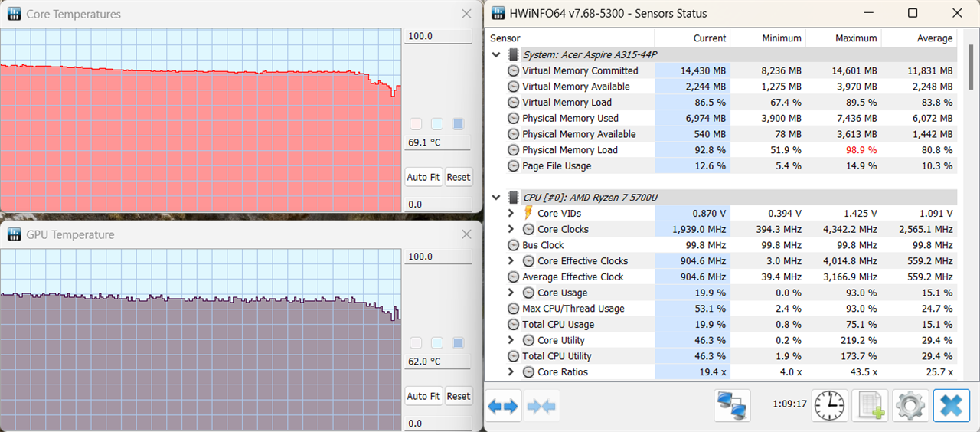980x432 pixels.
Task: Click the Average Effective Clock sensor icon
Action: tap(513, 277)
